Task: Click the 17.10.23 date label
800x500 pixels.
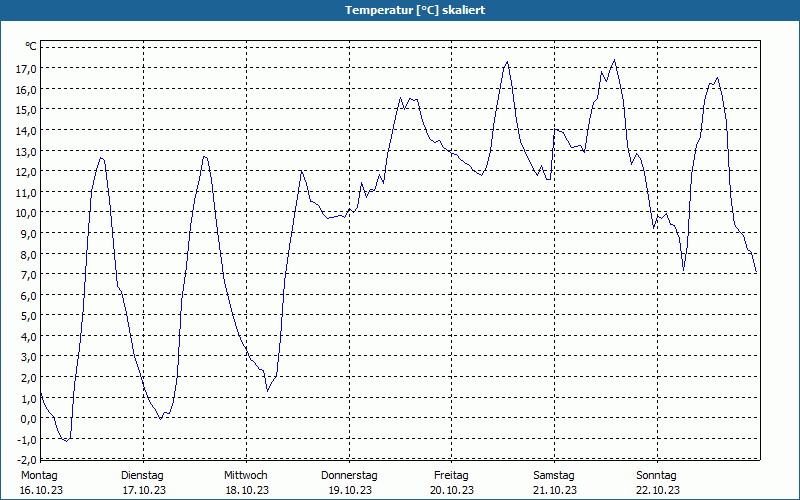Action: point(144,490)
